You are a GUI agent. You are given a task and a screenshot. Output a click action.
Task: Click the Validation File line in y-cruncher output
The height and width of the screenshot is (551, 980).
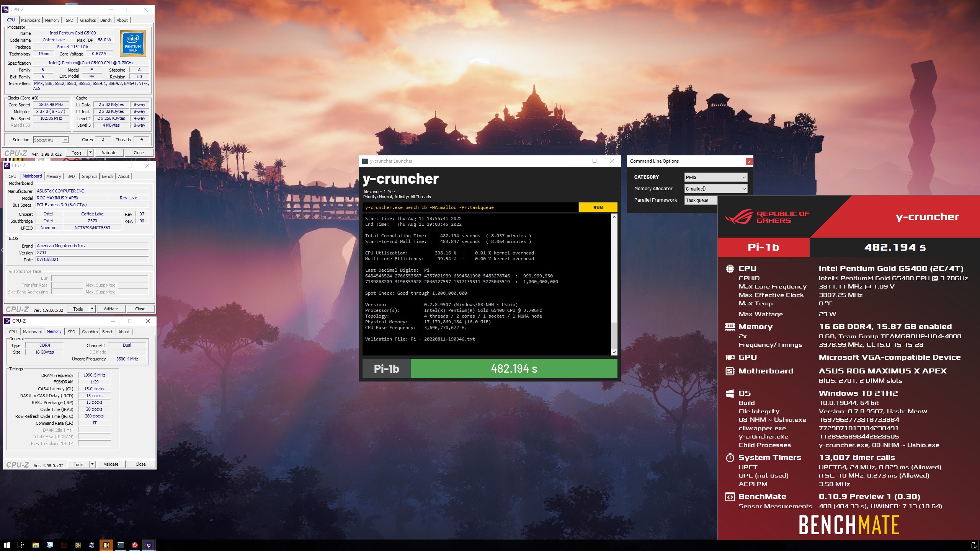[x=420, y=339]
